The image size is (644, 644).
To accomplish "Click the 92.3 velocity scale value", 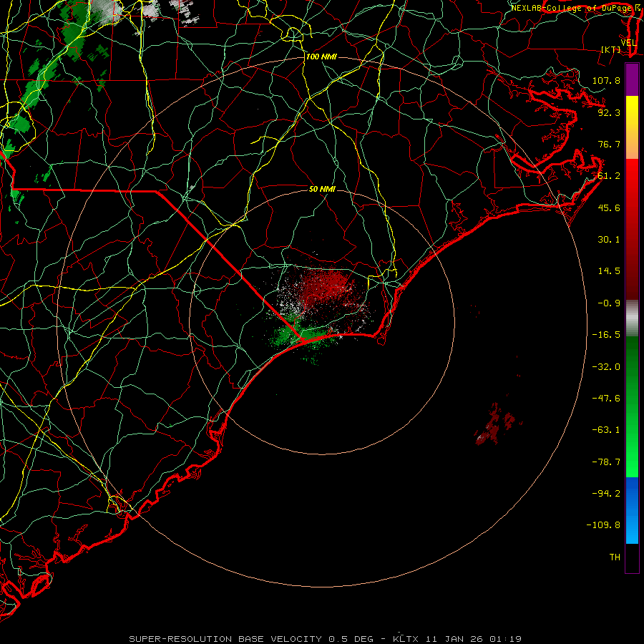I will (609, 112).
